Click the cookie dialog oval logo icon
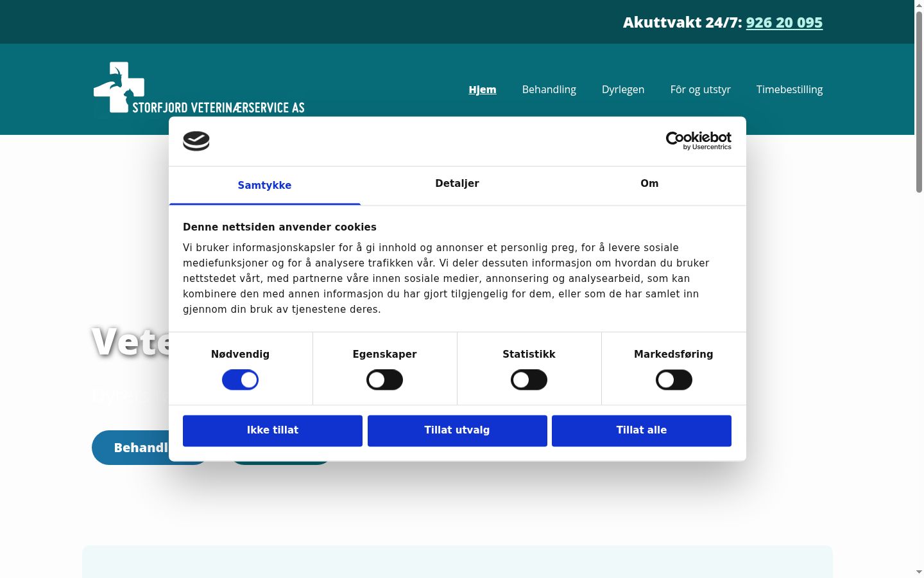Viewport: 924px width, 578px height. (x=196, y=141)
